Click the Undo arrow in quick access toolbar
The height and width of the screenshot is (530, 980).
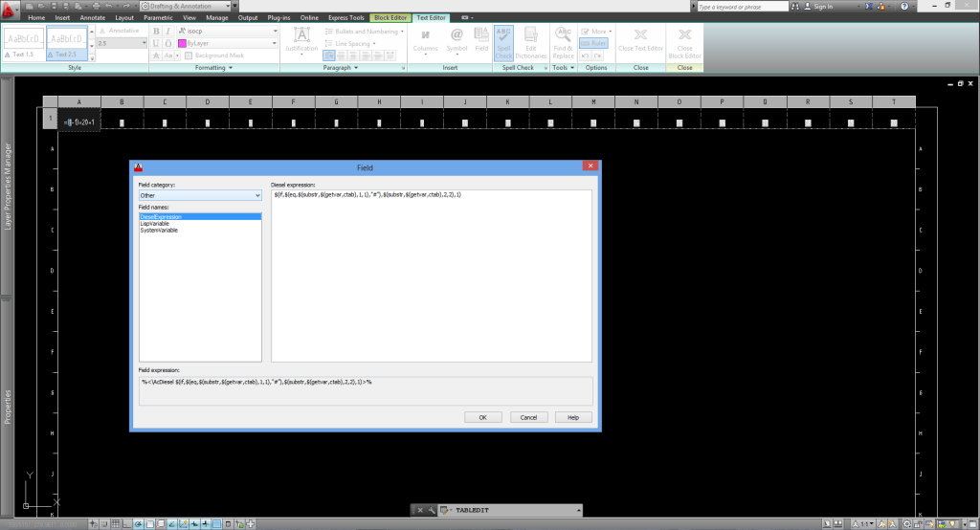pos(109,6)
